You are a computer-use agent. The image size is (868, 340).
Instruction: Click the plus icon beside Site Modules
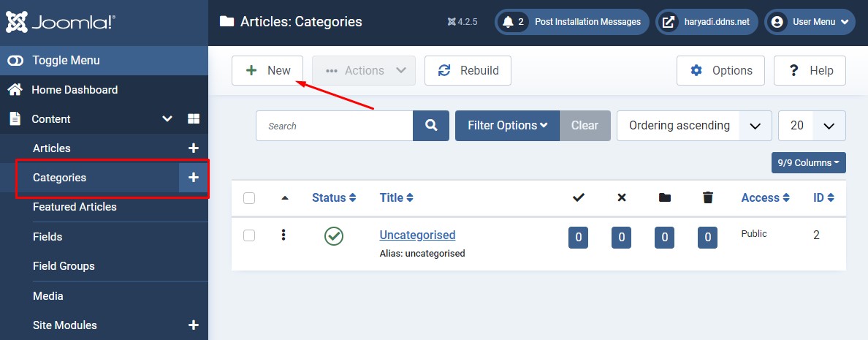click(194, 325)
